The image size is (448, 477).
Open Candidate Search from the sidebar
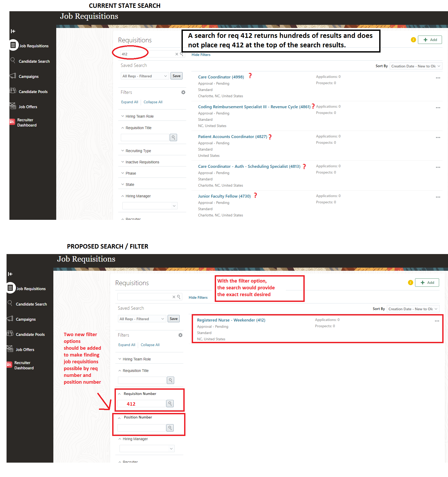[x=34, y=61]
